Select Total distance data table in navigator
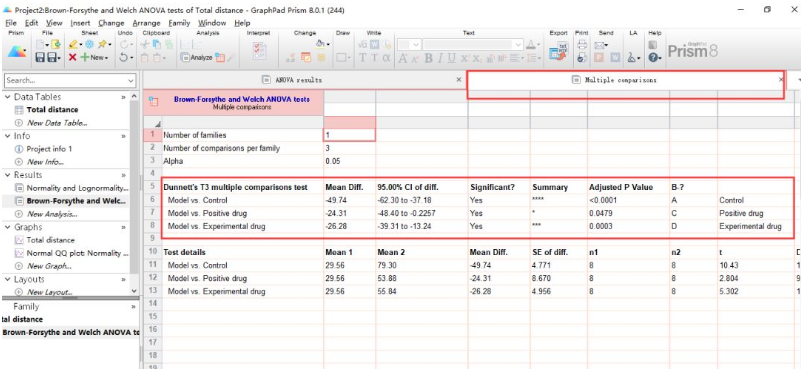The image size is (806, 369). [52, 109]
